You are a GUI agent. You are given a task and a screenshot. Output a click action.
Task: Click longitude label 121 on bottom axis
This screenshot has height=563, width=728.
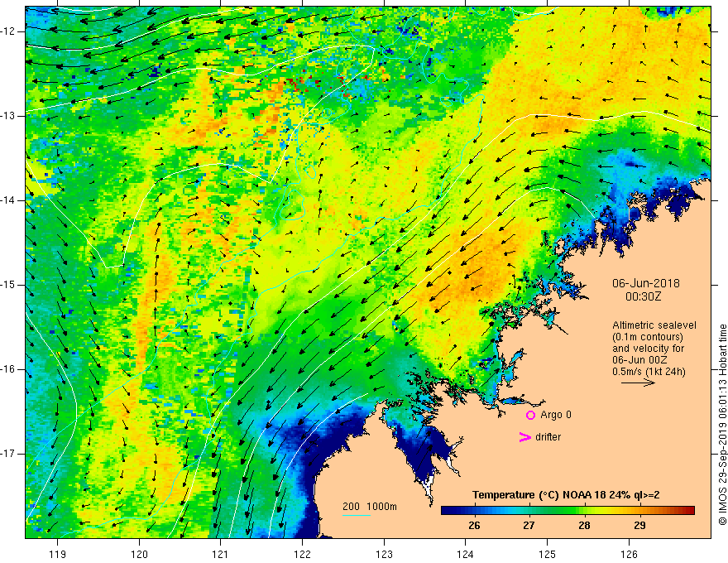(221, 554)
